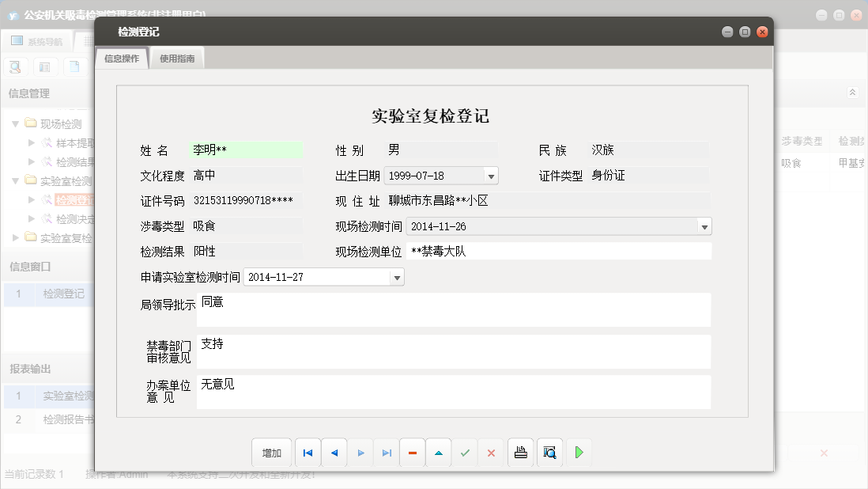Cancel editing with the red X icon
The image size is (868, 489).
(490, 453)
